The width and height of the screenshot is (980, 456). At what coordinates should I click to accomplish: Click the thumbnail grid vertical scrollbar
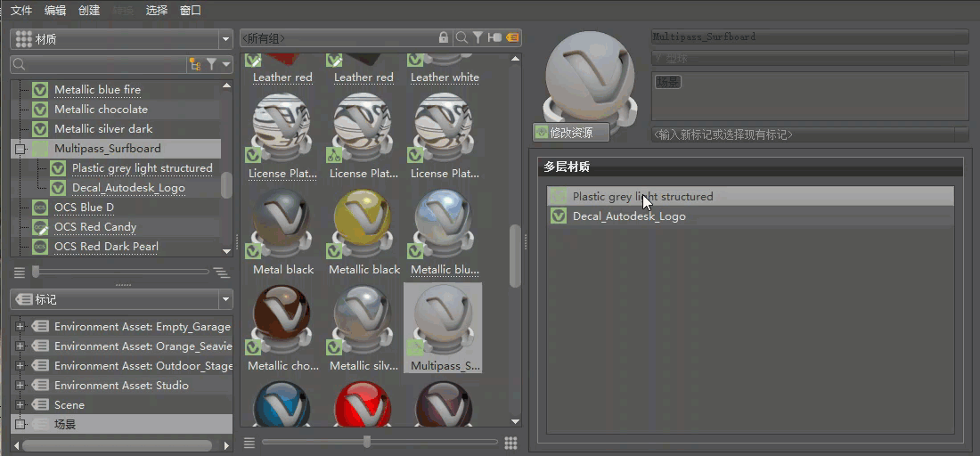(x=515, y=256)
